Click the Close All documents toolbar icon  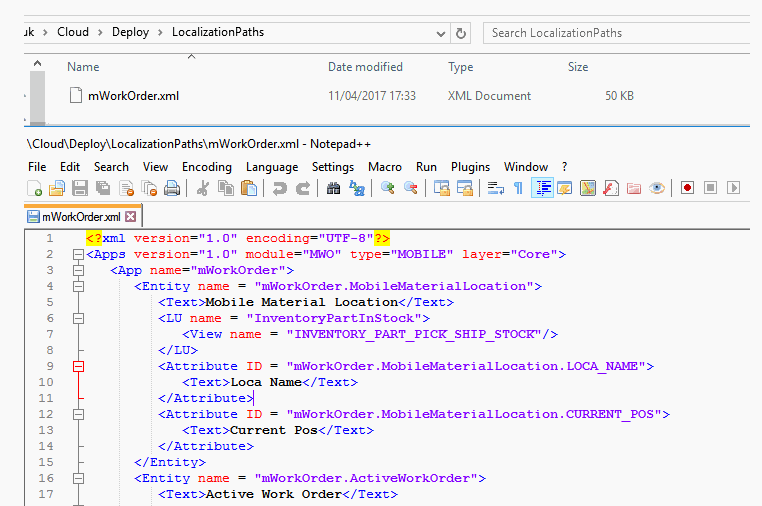coord(149,188)
